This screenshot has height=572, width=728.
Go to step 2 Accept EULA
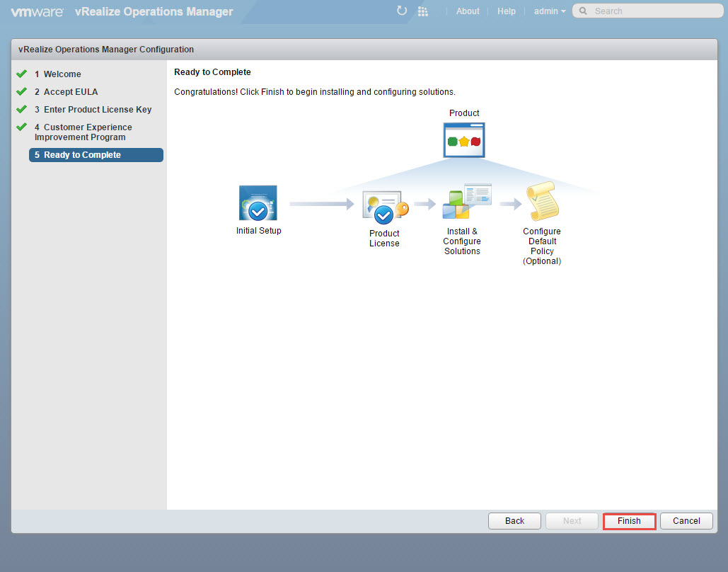click(x=71, y=92)
